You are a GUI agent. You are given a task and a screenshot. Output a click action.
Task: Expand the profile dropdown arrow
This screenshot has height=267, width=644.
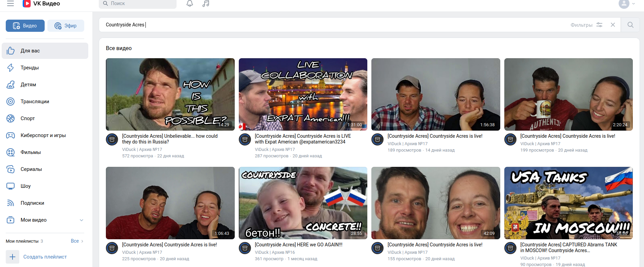click(x=634, y=4)
